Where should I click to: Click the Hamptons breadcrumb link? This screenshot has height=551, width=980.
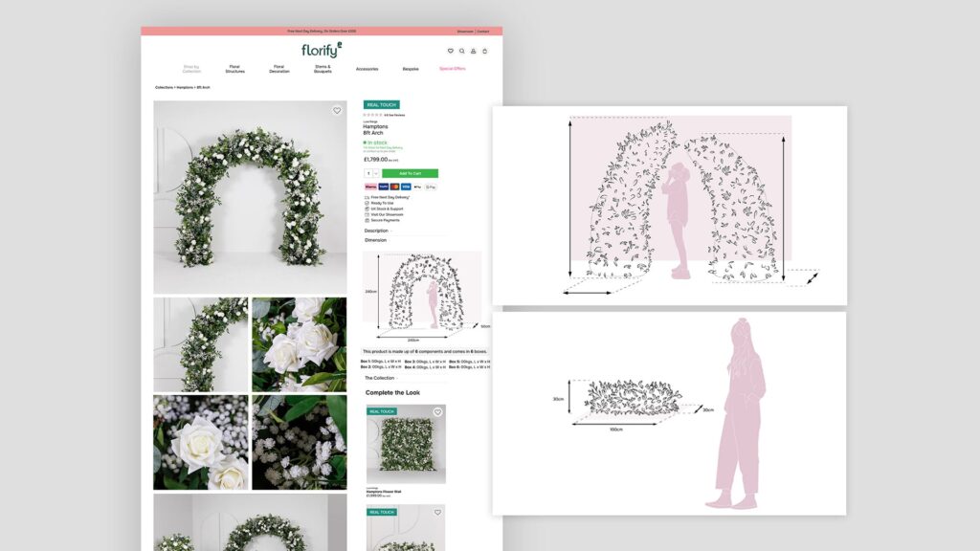(x=184, y=87)
